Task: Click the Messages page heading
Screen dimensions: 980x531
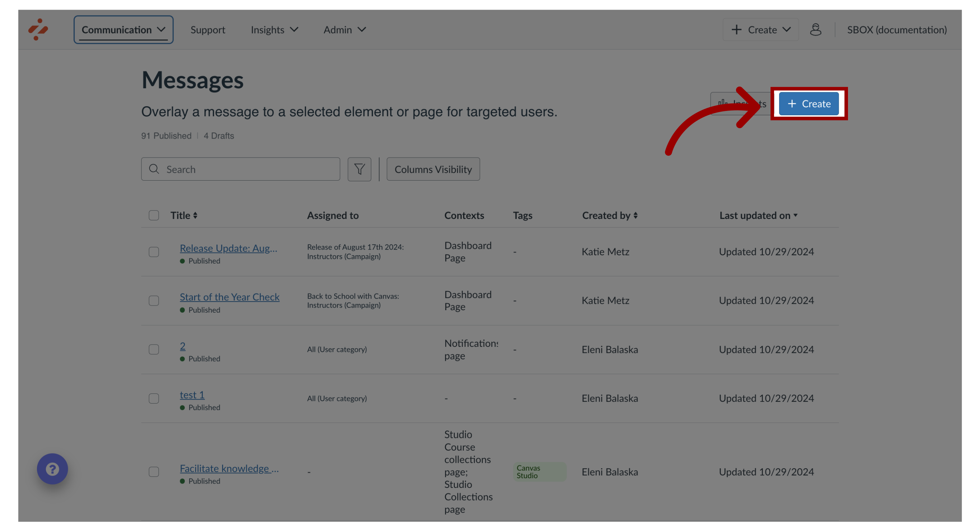Action: tap(193, 80)
